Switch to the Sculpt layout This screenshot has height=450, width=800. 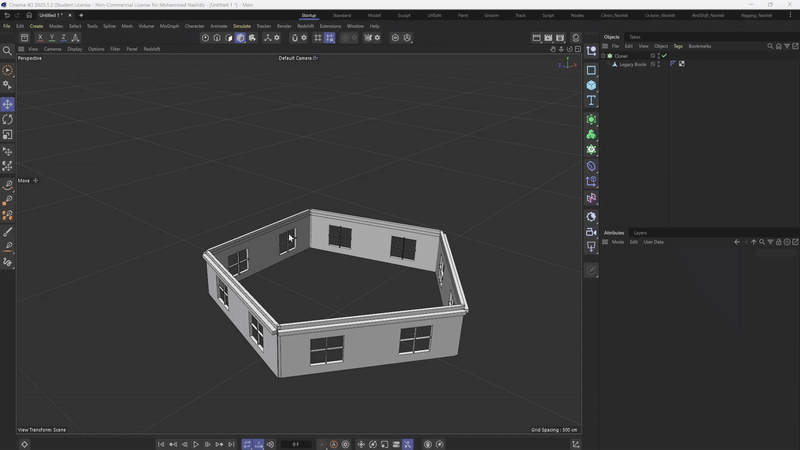point(404,15)
